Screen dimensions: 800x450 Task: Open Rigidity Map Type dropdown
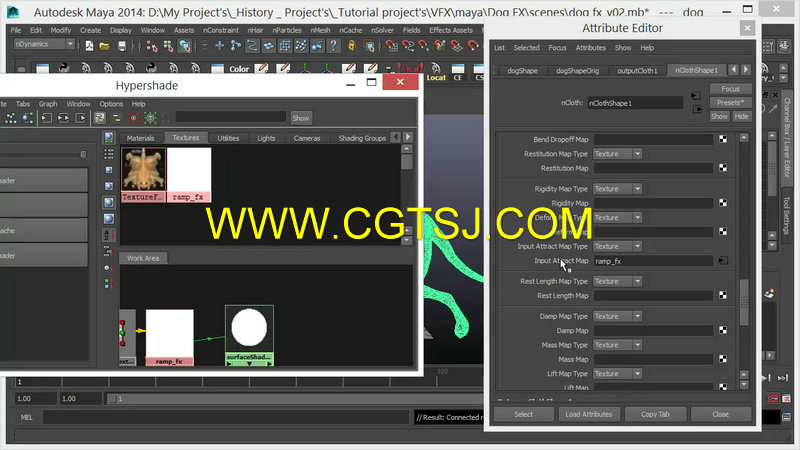617,189
